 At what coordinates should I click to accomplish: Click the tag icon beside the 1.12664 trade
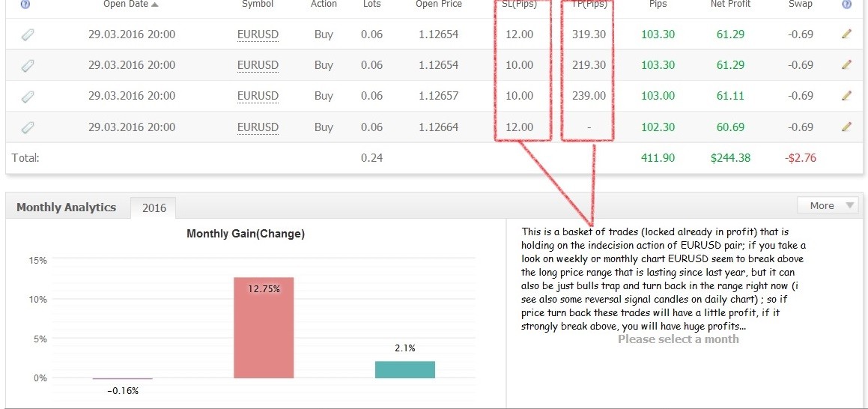coord(27,127)
